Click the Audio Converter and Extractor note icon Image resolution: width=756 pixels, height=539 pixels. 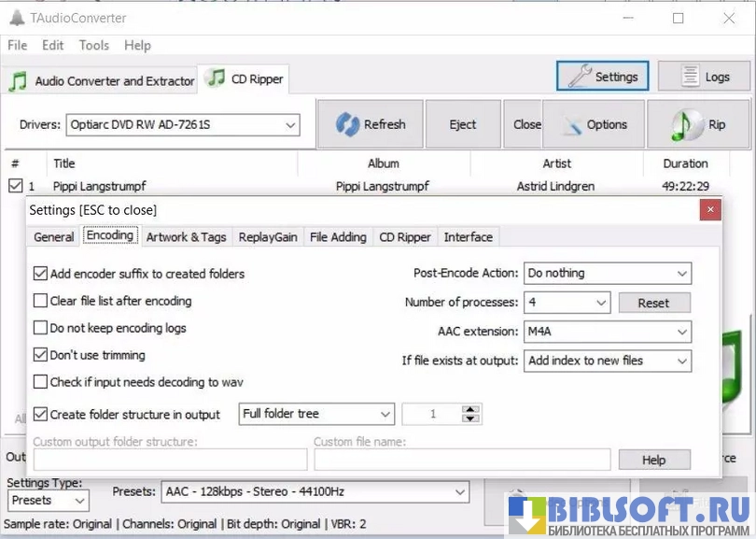pyautogui.click(x=18, y=81)
